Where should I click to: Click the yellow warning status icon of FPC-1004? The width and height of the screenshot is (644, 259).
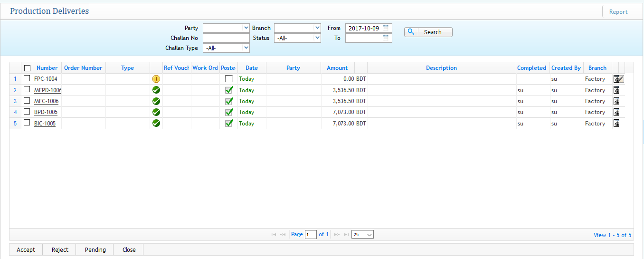pyautogui.click(x=156, y=79)
